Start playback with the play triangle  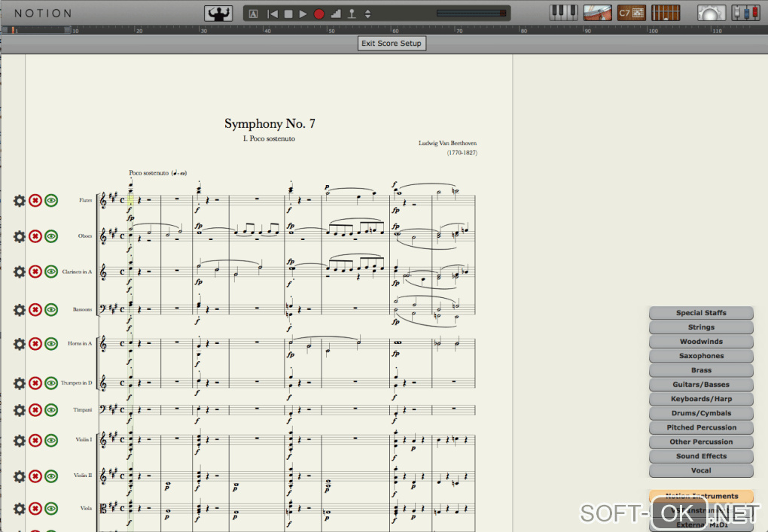click(303, 14)
